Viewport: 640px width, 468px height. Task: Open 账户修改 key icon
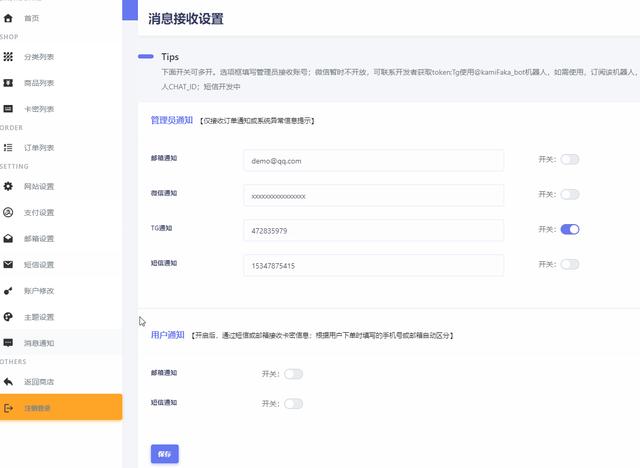click(8, 291)
